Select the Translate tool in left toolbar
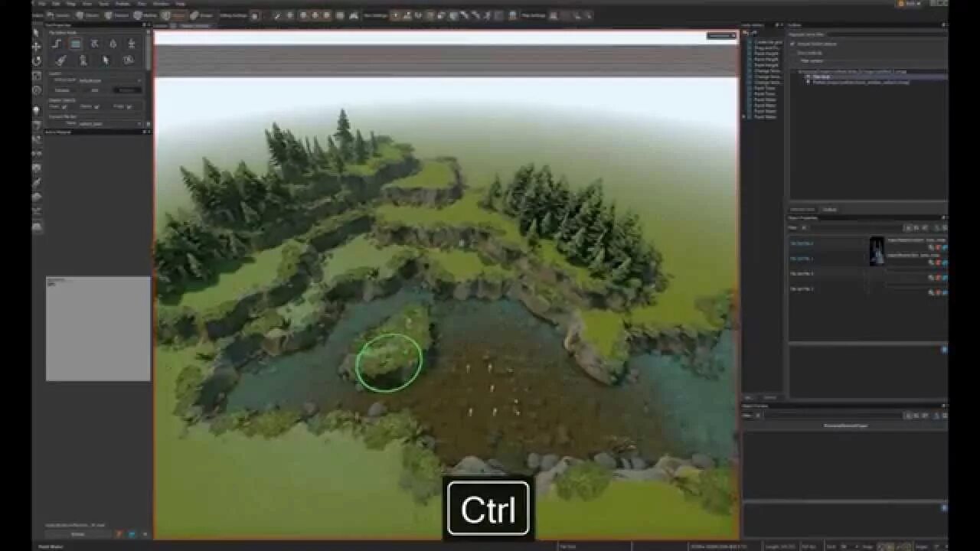This screenshot has height=551, width=980. point(36,47)
